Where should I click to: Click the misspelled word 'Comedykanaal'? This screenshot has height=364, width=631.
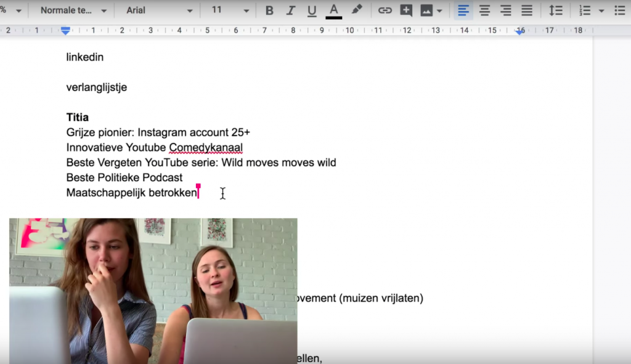(x=205, y=148)
